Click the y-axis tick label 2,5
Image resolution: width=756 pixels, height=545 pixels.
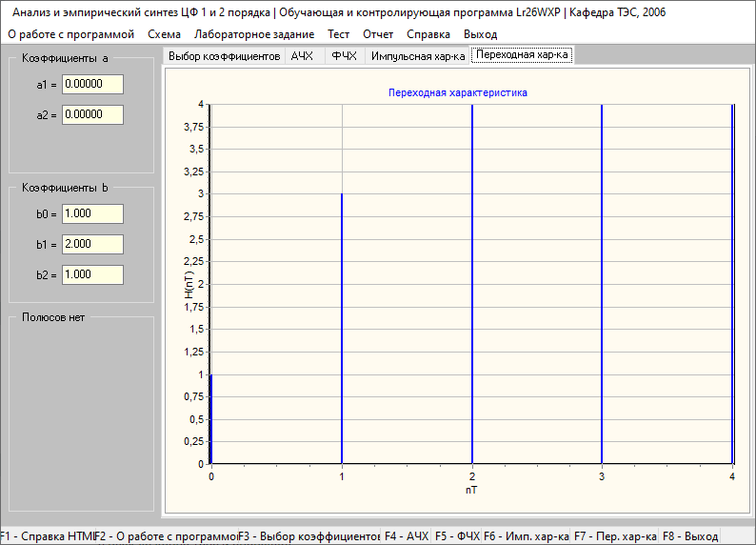[x=197, y=239]
